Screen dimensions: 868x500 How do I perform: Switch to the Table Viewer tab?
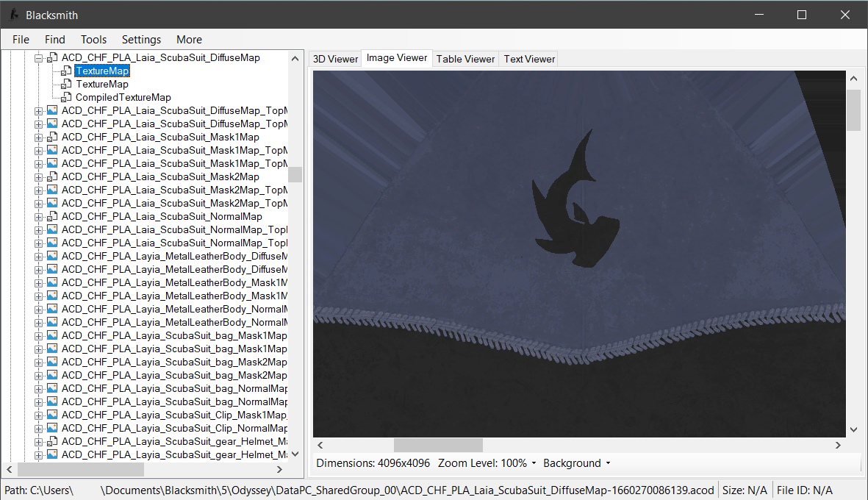[465, 59]
